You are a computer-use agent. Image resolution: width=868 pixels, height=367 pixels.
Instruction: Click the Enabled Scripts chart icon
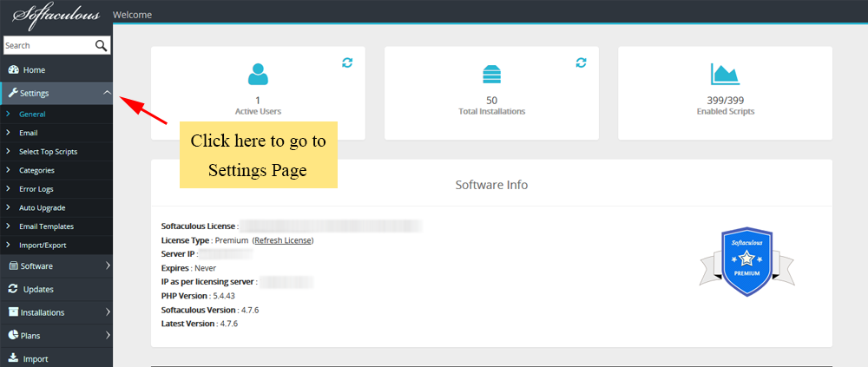coord(725,74)
